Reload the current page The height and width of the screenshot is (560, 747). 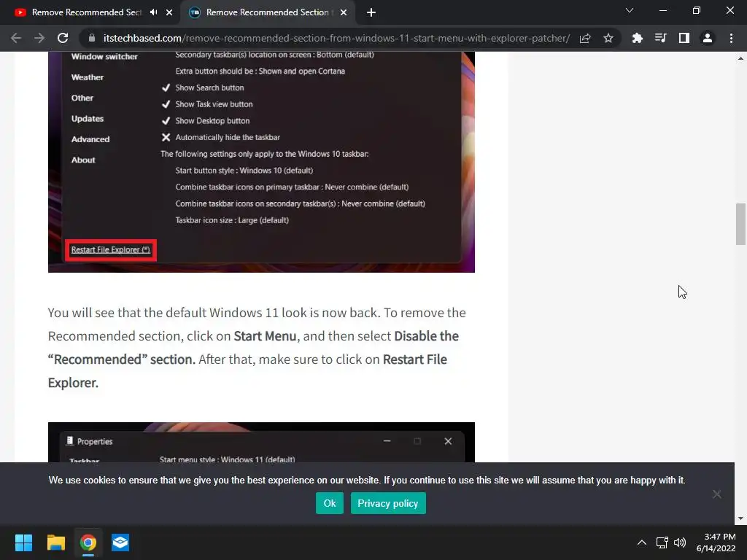click(x=63, y=38)
